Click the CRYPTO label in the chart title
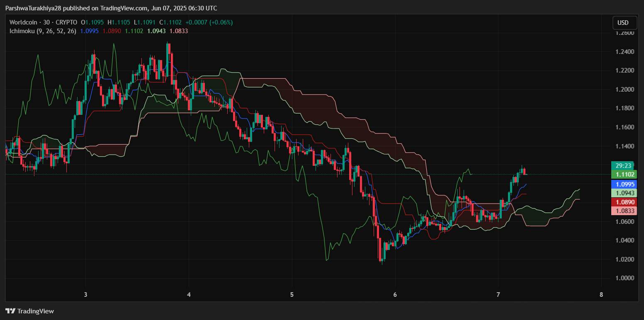 [67, 22]
